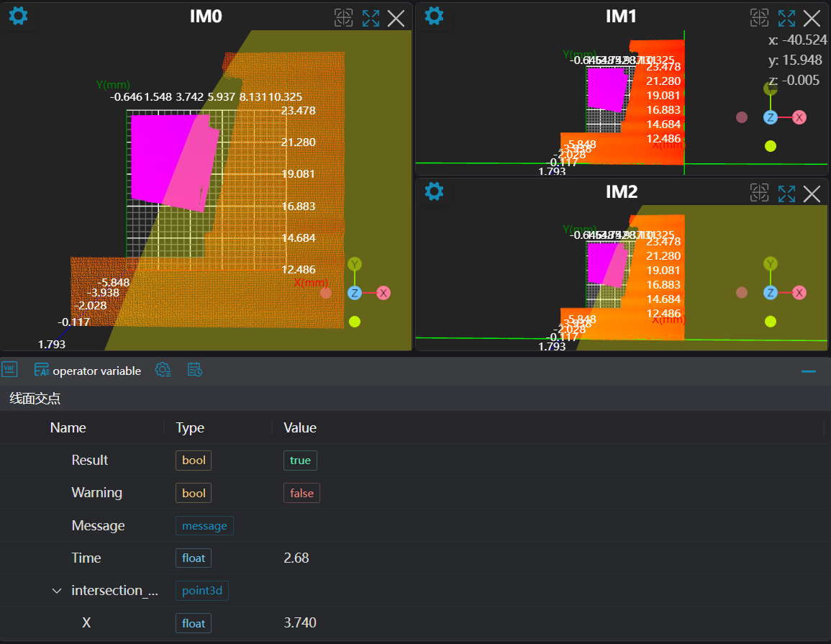Viewport: 831px width, 644px height.
Task: Click the true value badge for Result
Action: point(300,461)
